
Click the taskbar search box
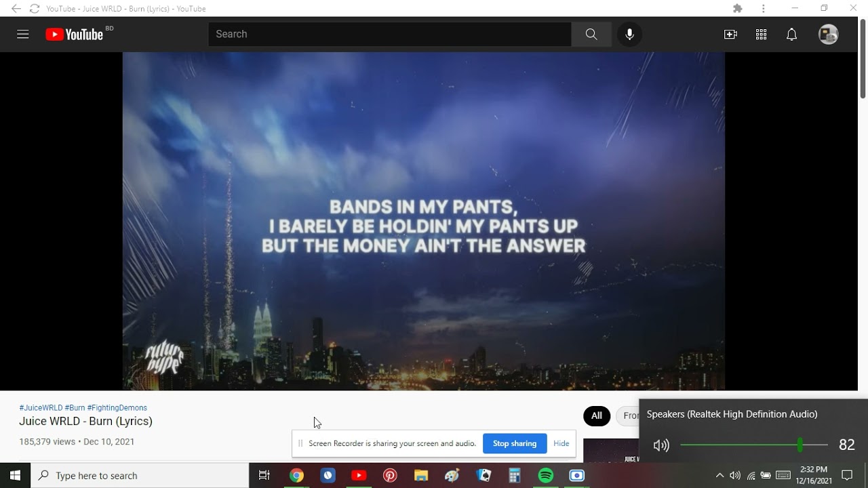click(x=140, y=475)
